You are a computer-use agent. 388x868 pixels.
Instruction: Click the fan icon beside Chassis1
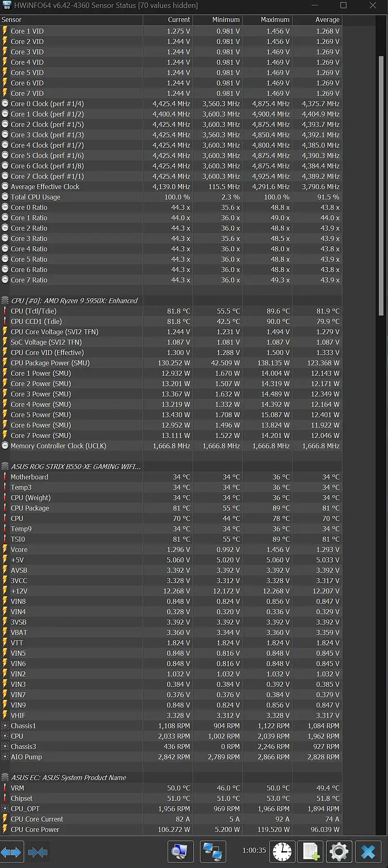coord(5,726)
